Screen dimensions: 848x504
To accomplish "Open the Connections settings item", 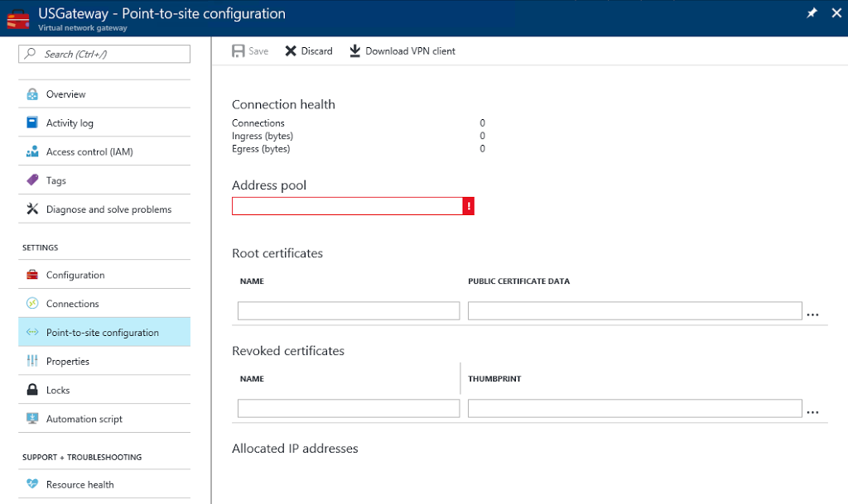I will pos(104,304).
